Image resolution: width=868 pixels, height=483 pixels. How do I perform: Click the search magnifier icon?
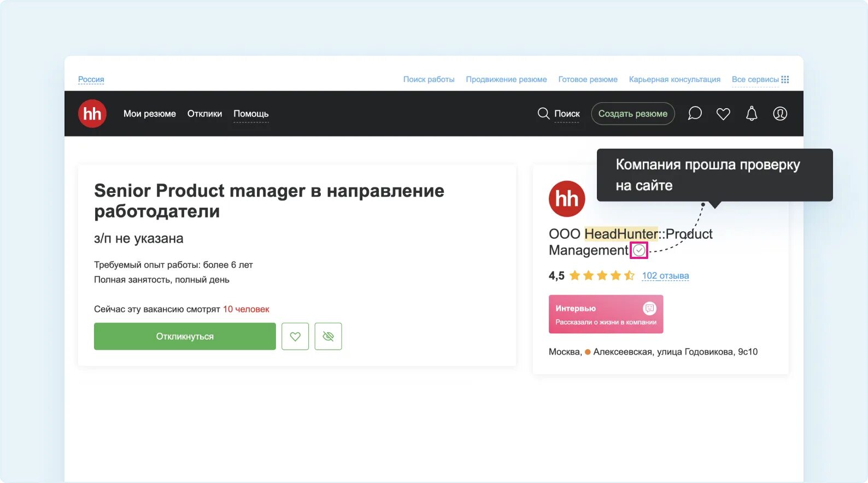pyautogui.click(x=543, y=113)
